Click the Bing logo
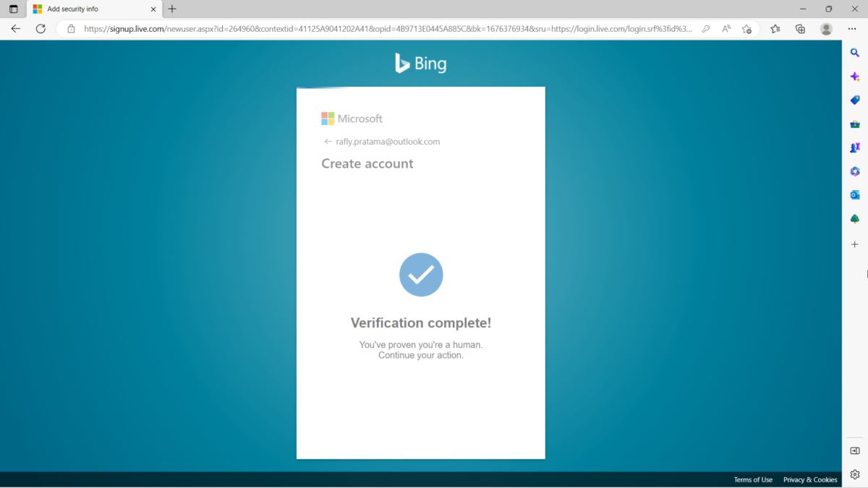 (420, 64)
